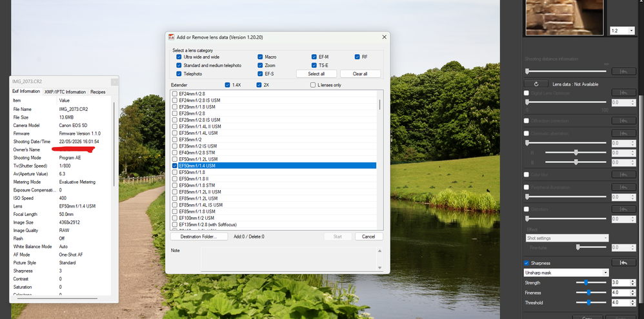Image resolution: width=644 pixels, height=319 pixels.
Task: Click the Note box scroll-up arrow
Action: pyautogui.click(x=380, y=251)
